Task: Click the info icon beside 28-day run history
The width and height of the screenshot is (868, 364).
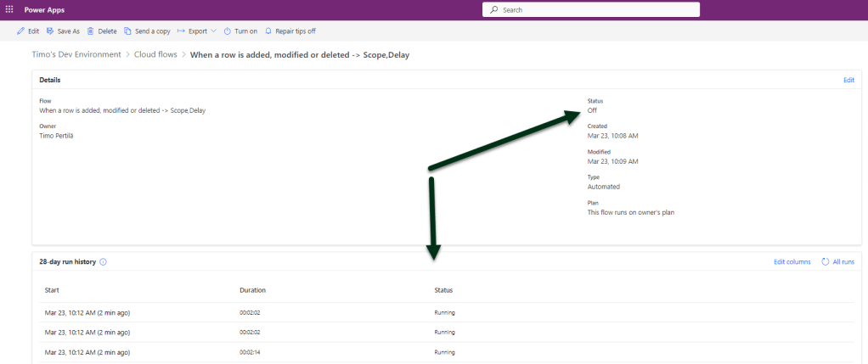Action: (x=104, y=262)
